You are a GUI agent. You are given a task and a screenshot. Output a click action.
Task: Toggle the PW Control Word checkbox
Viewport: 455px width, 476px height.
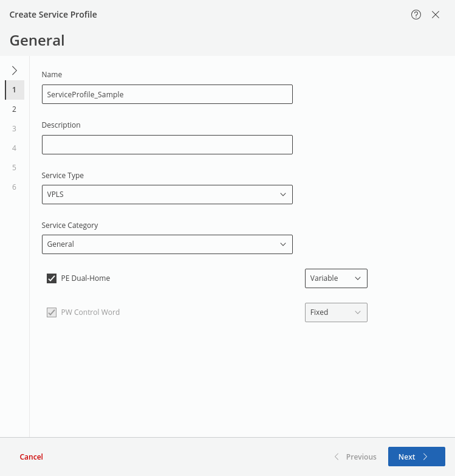point(52,312)
